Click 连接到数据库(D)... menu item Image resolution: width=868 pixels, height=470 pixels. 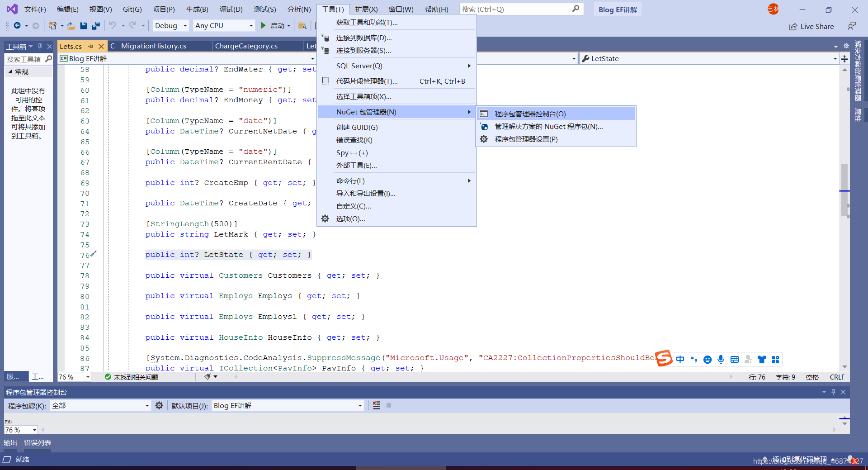397,38
